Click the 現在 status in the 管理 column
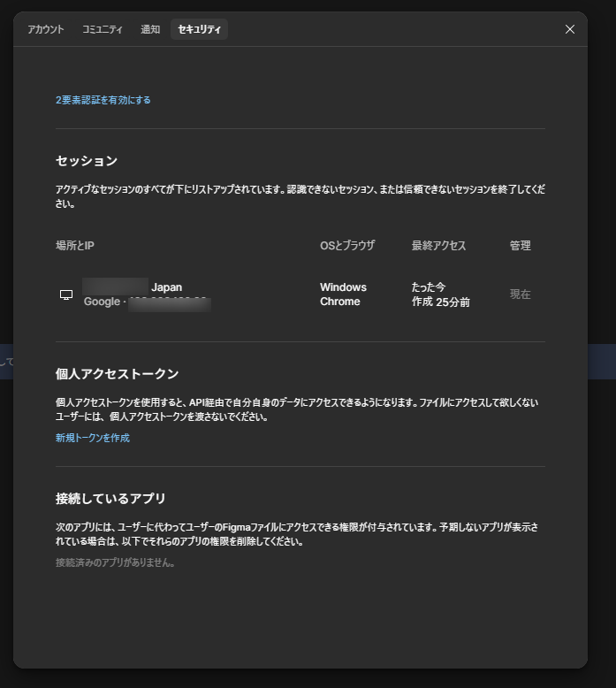This screenshot has height=688, width=616. [520, 294]
